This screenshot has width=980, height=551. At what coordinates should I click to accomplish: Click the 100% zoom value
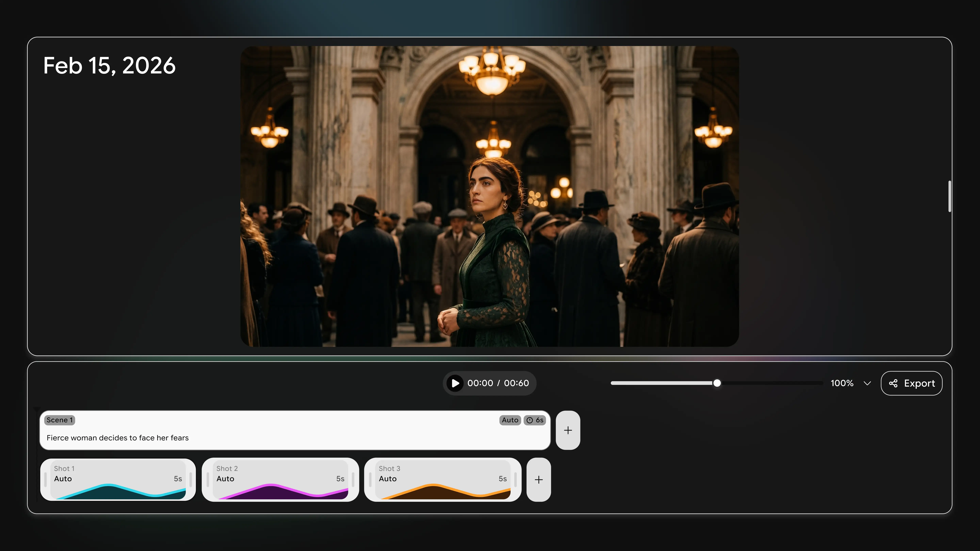tap(842, 383)
